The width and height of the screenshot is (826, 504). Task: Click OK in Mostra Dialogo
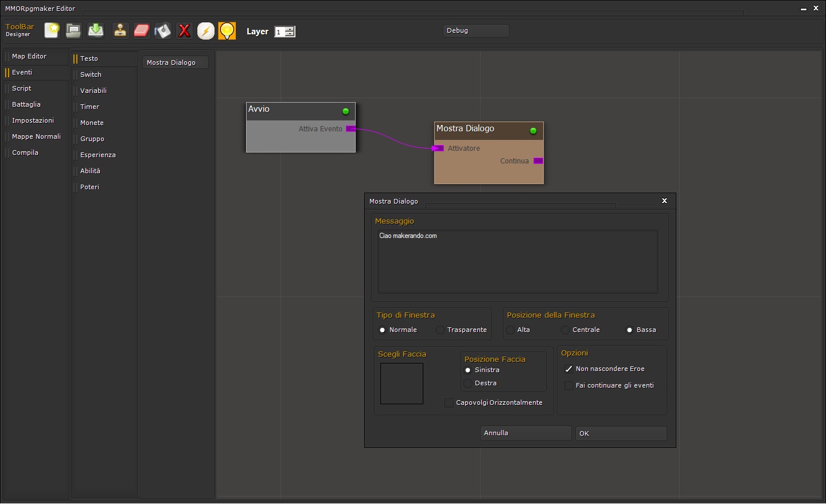click(621, 433)
